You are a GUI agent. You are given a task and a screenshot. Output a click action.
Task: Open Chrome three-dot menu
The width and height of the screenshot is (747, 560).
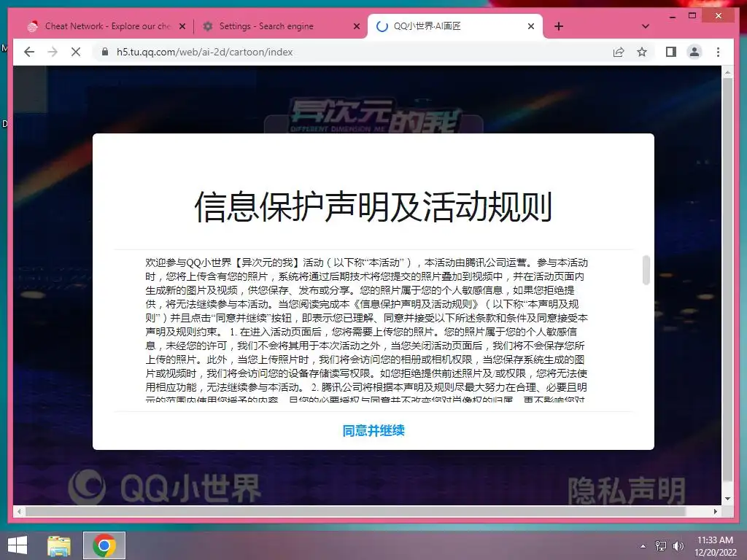[718, 52]
